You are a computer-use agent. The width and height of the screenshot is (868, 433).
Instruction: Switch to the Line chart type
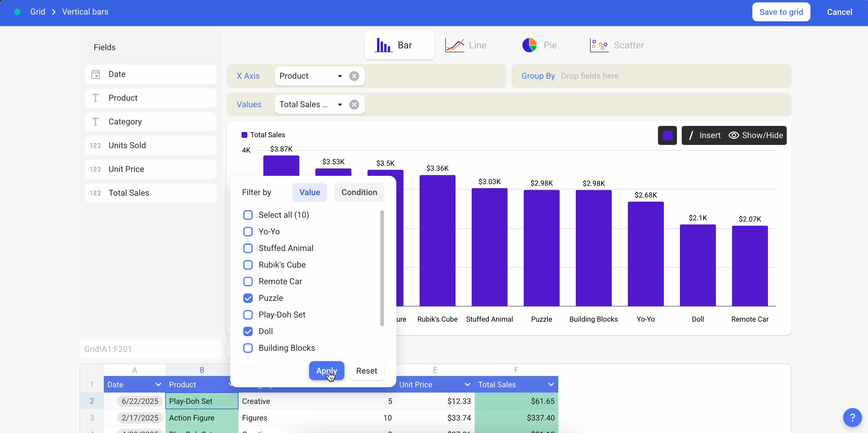click(x=466, y=45)
